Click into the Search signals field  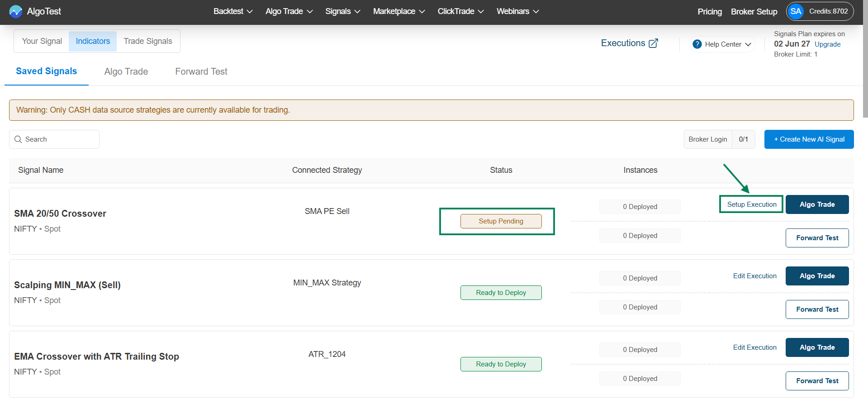59,139
